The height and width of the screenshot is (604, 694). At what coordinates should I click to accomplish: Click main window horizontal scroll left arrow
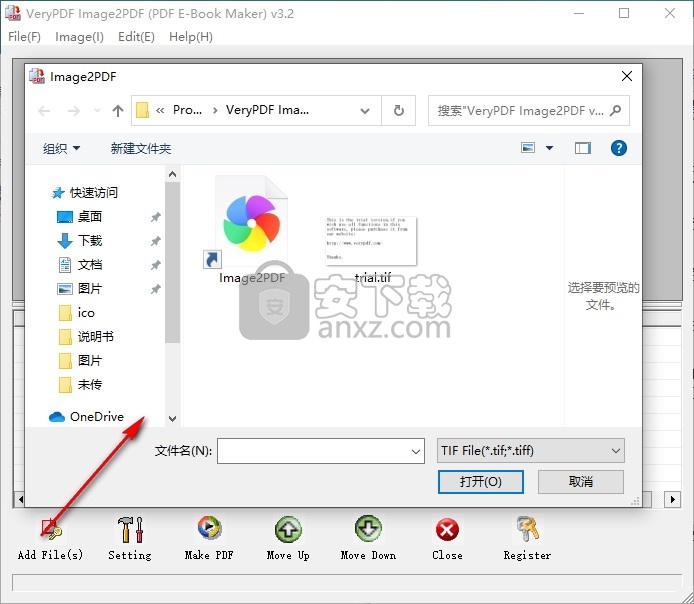[x=19, y=500]
